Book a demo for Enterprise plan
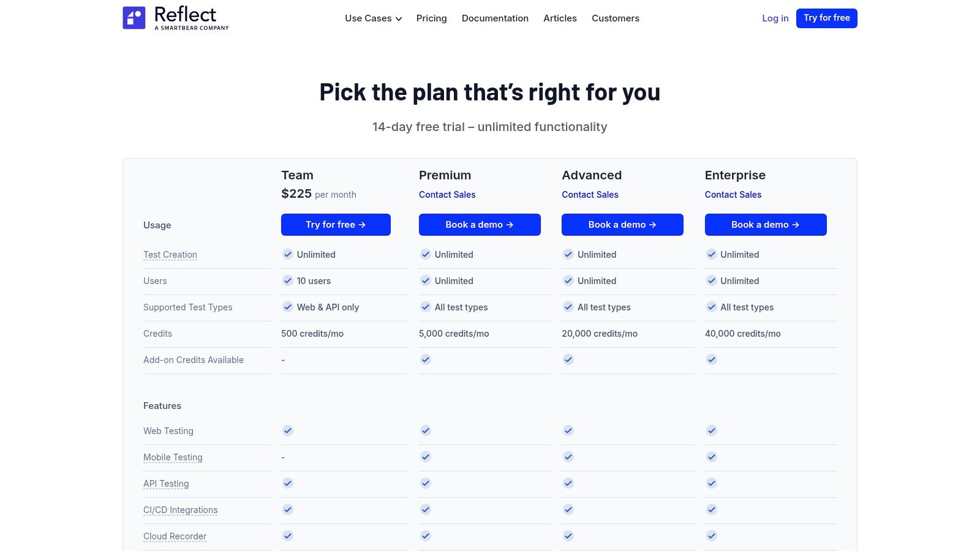 766,225
